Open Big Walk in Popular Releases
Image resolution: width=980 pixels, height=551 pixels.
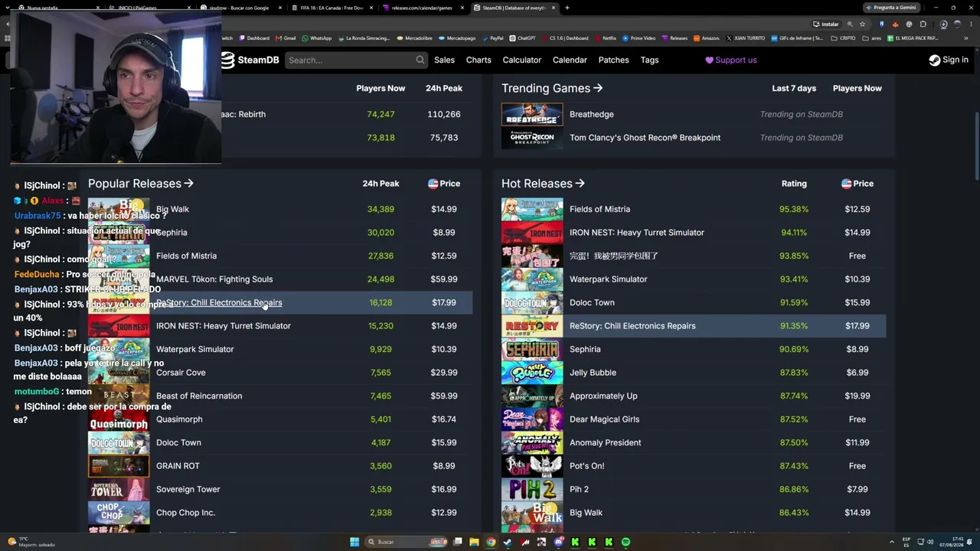173,209
